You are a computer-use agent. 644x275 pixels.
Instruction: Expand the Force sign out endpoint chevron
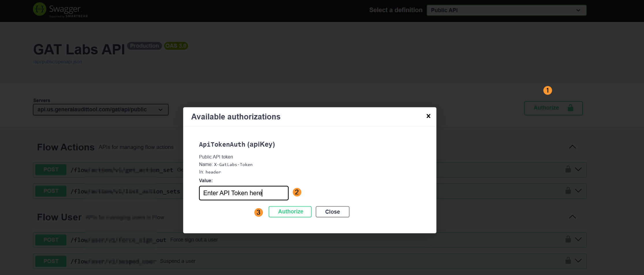[x=578, y=239]
